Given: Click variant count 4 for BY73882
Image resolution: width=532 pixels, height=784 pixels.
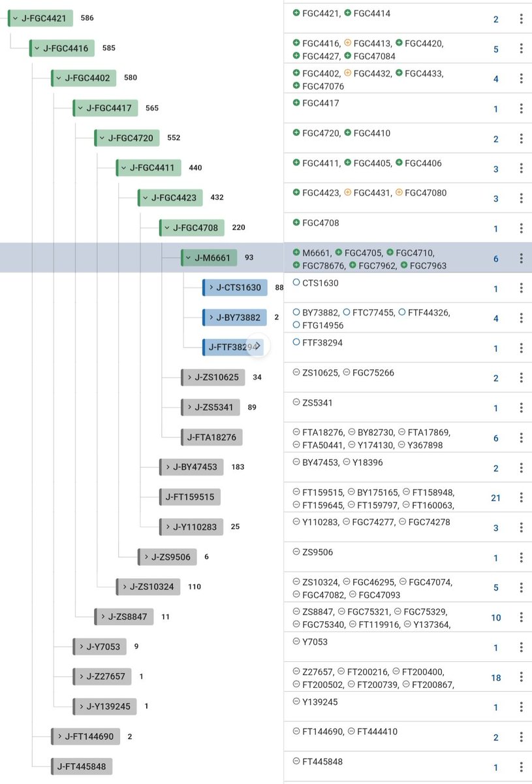Looking at the screenshot, I should point(495,319).
